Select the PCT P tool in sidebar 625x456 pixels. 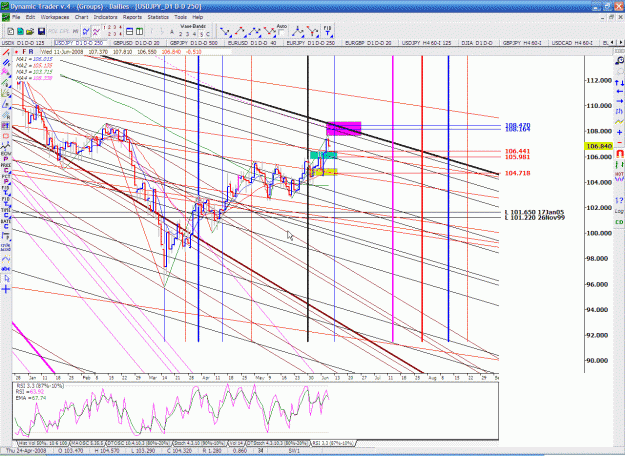(x=6, y=179)
